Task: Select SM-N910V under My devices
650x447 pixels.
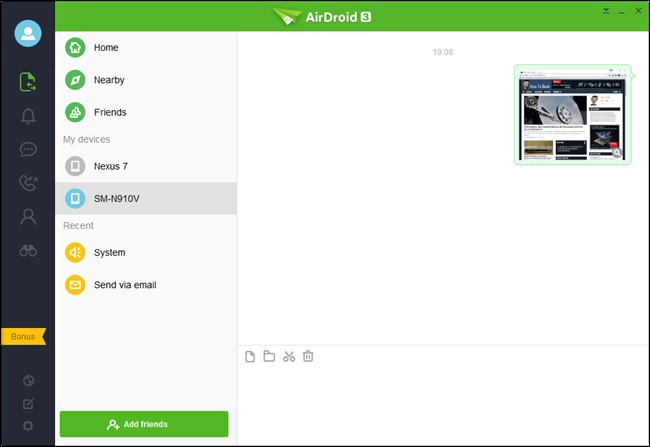Action: 146,199
